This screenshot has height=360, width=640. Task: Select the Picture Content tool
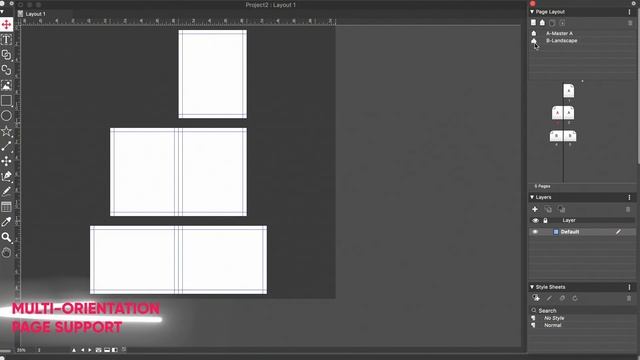tap(6, 85)
